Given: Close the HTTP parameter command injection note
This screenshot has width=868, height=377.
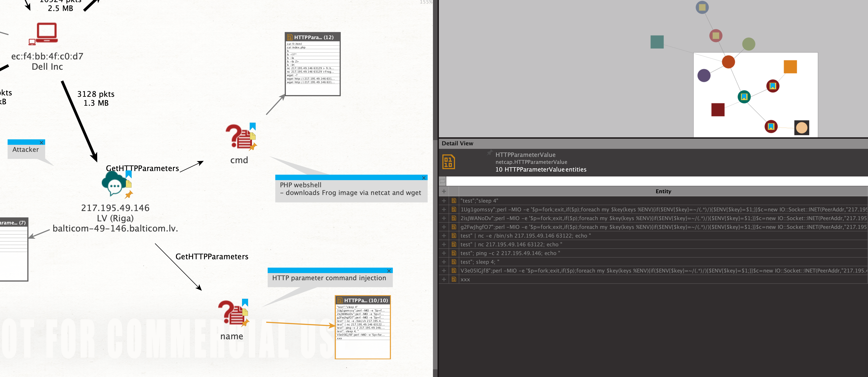Looking at the screenshot, I should point(389,271).
